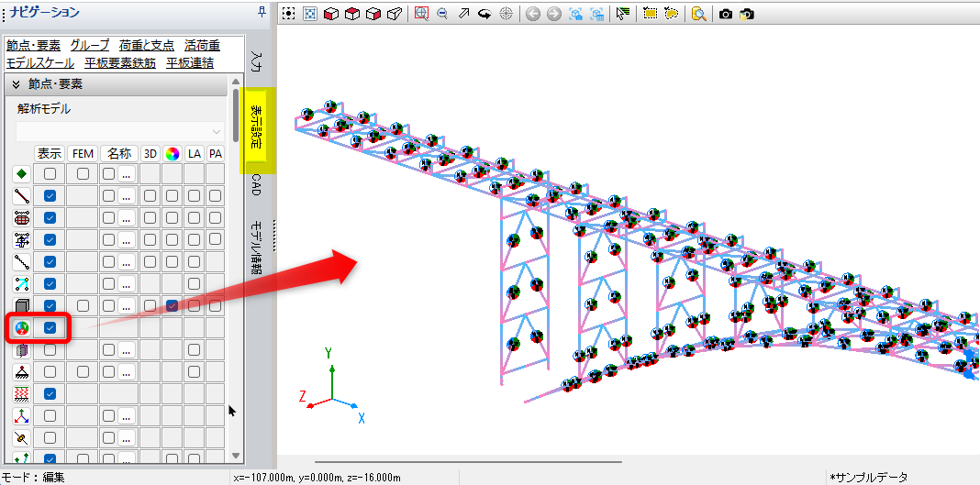Toggle PA checkbox in frame element row
The image size is (980, 485).
coord(215,196)
